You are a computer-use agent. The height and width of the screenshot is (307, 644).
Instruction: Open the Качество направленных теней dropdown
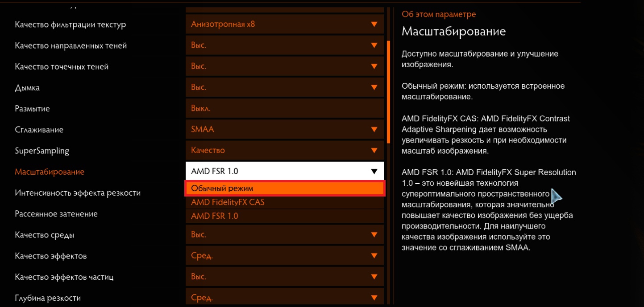[x=285, y=45]
